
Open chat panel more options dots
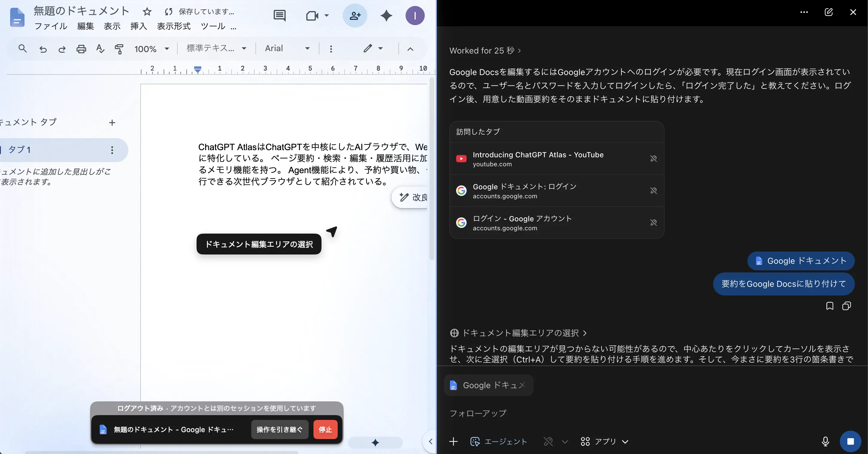804,12
